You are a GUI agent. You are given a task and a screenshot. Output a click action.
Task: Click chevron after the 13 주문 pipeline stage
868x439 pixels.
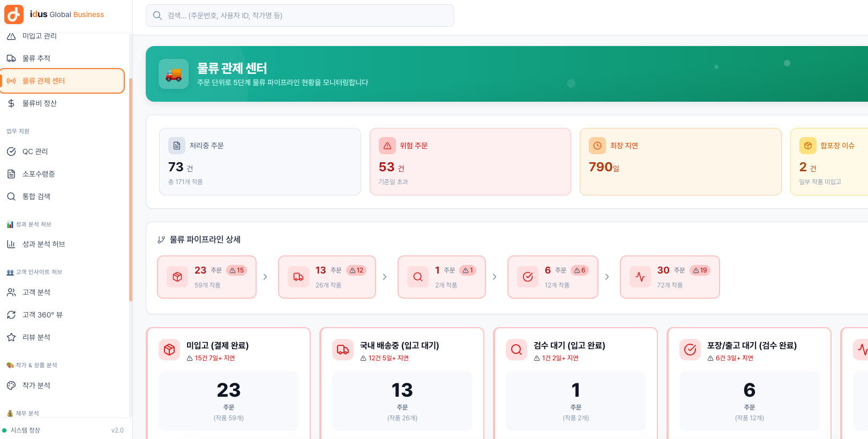click(385, 277)
